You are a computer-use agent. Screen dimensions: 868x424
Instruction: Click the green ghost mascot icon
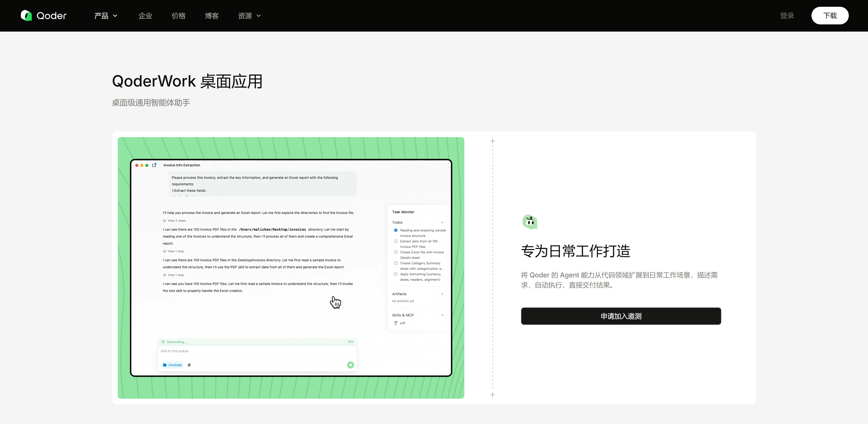click(x=530, y=222)
